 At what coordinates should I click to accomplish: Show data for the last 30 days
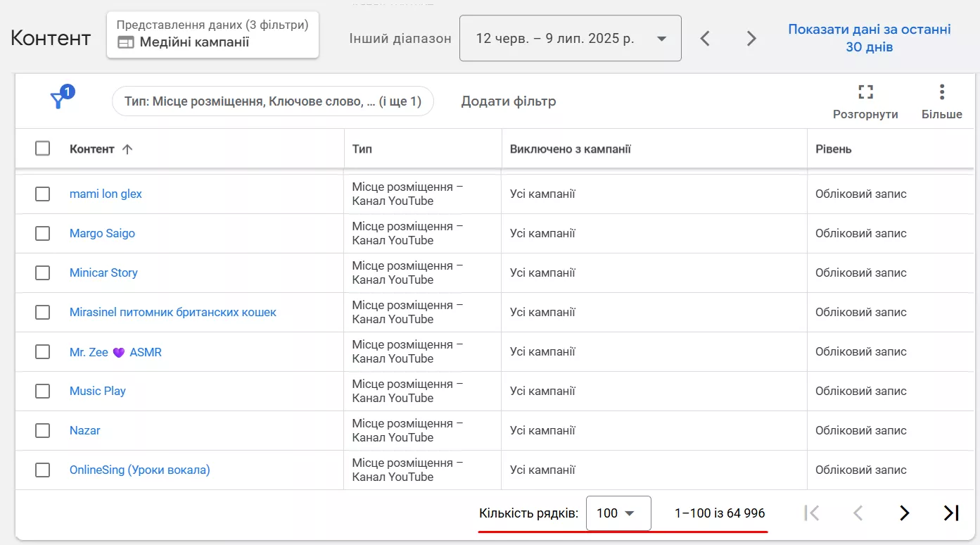(x=869, y=38)
